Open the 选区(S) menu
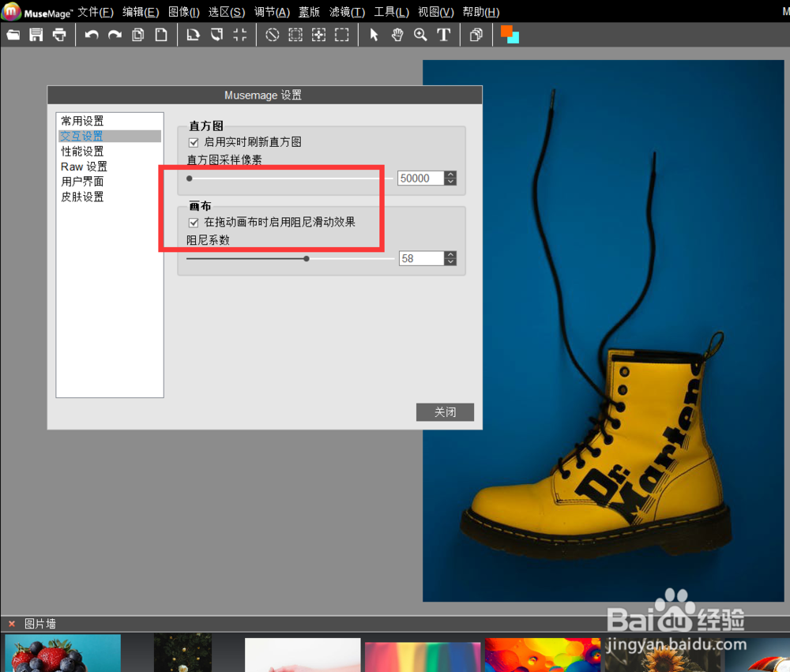 point(227,12)
